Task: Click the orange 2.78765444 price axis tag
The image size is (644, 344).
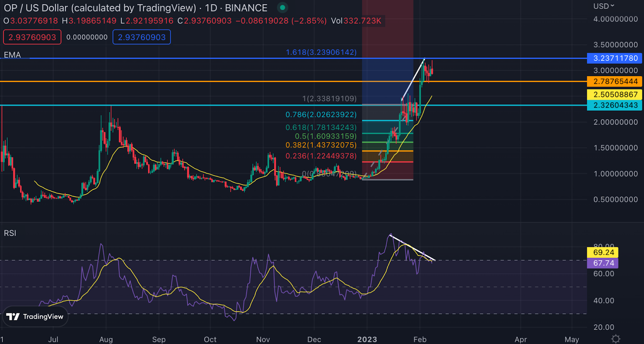Action: pyautogui.click(x=615, y=81)
